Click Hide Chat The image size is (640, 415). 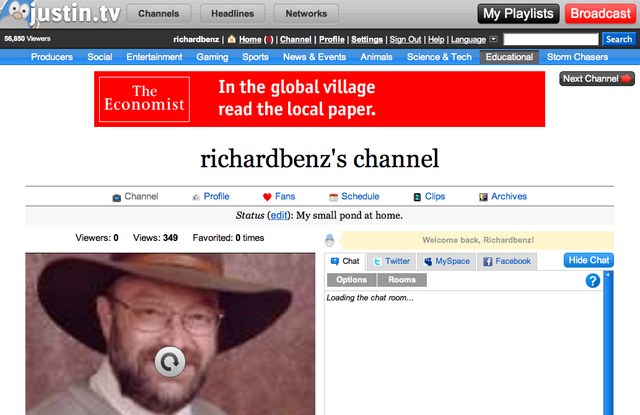pos(589,260)
